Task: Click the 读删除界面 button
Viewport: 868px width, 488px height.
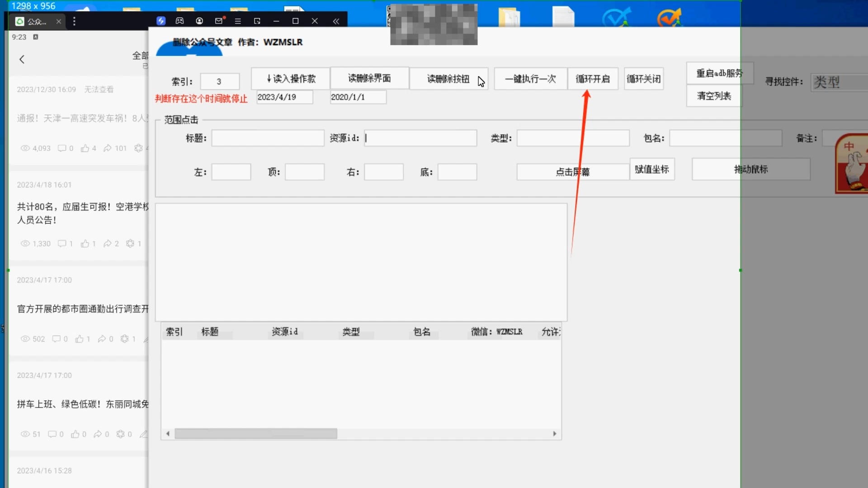Action: coord(369,78)
